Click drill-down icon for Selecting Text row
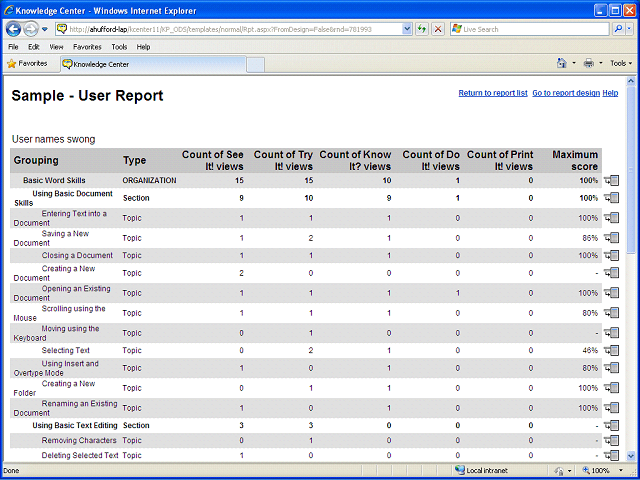Viewport: 640px width, 480px height. (x=611, y=351)
